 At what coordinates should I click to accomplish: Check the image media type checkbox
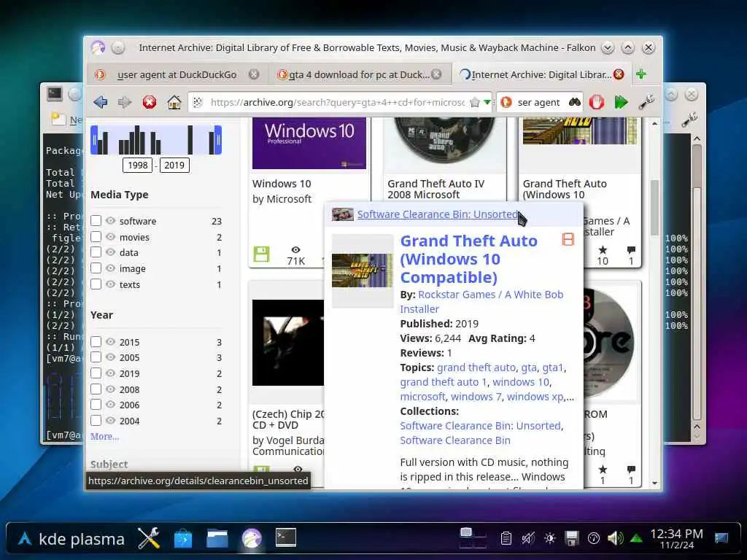click(x=96, y=268)
